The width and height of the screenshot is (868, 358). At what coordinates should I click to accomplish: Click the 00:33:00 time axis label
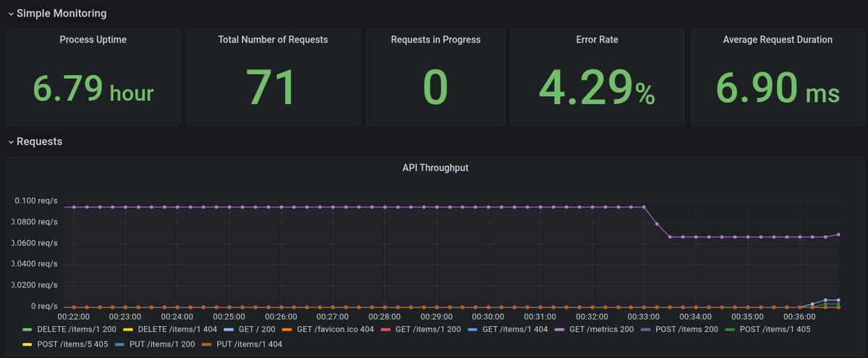(x=644, y=316)
